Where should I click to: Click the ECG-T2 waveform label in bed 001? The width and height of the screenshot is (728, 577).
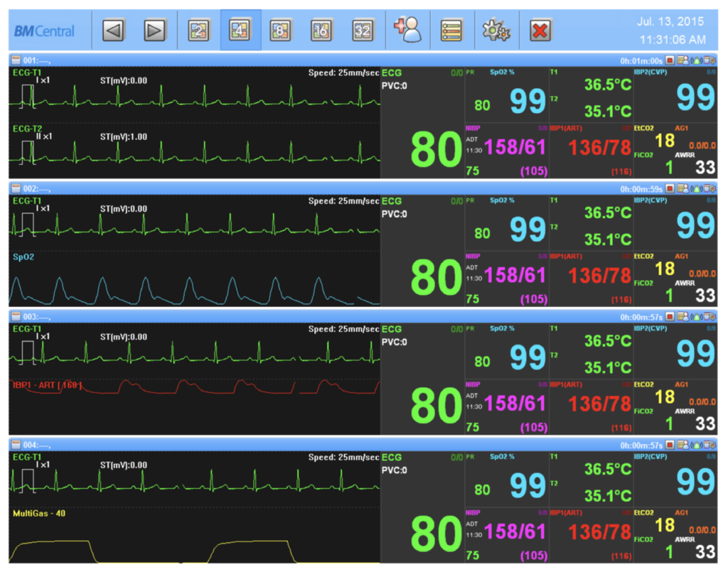point(28,129)
